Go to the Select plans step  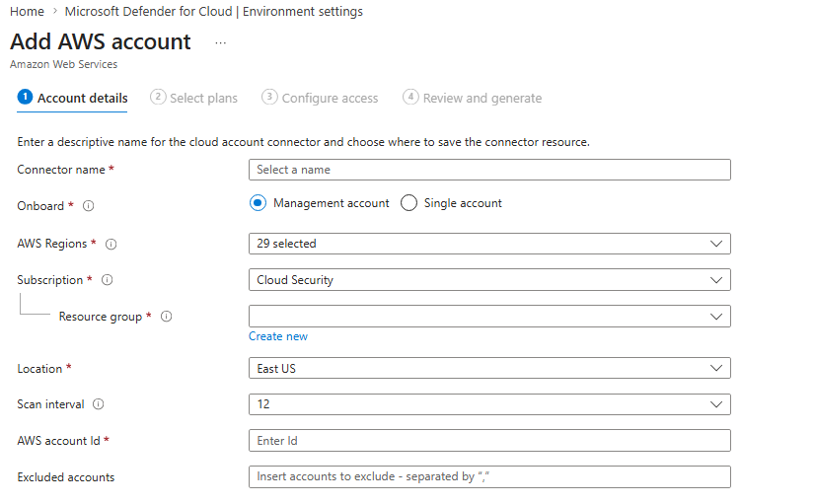[193, 99]
